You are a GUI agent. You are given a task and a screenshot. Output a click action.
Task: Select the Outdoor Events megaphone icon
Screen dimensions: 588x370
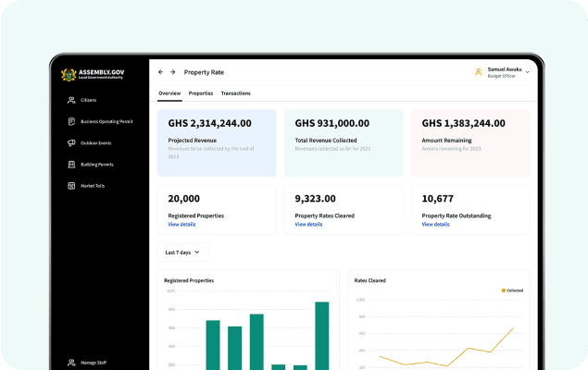(x=71, y=142)
